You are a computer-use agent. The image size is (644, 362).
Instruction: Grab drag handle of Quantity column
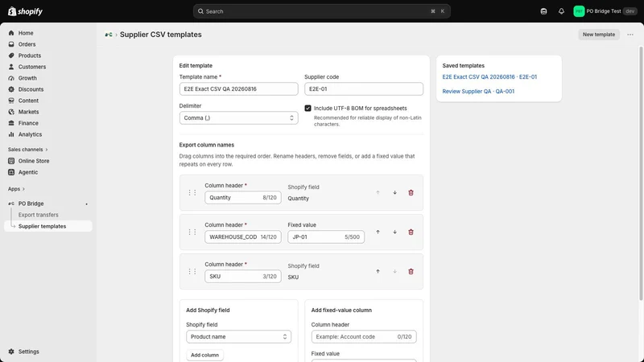click(192, 192)
